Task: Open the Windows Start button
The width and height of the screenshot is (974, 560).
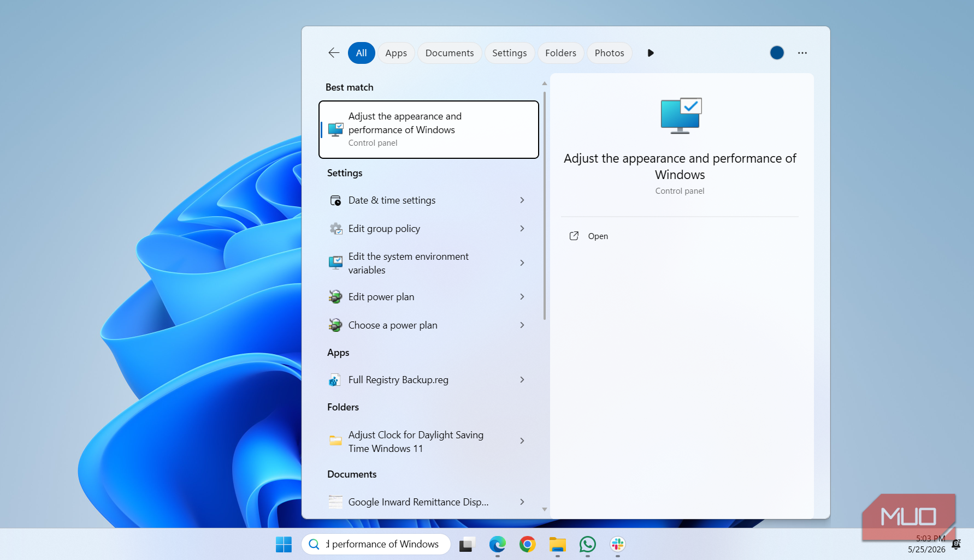Action: click(x=284, y=544)
